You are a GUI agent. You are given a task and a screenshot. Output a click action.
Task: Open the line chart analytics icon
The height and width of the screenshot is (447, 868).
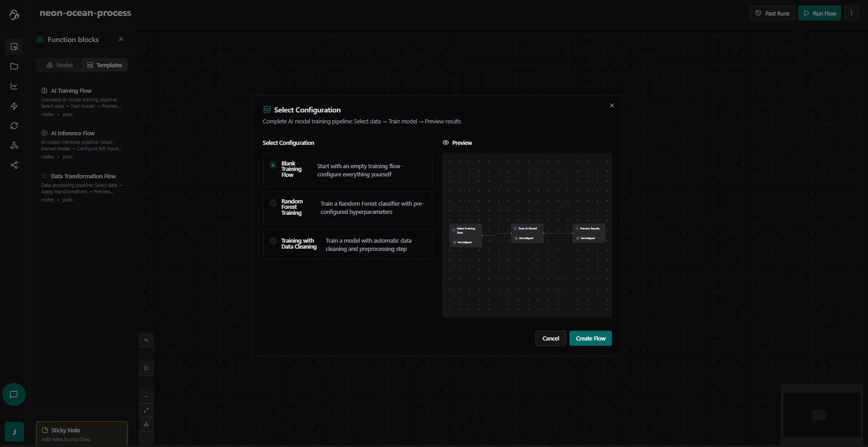coord(14,86)
